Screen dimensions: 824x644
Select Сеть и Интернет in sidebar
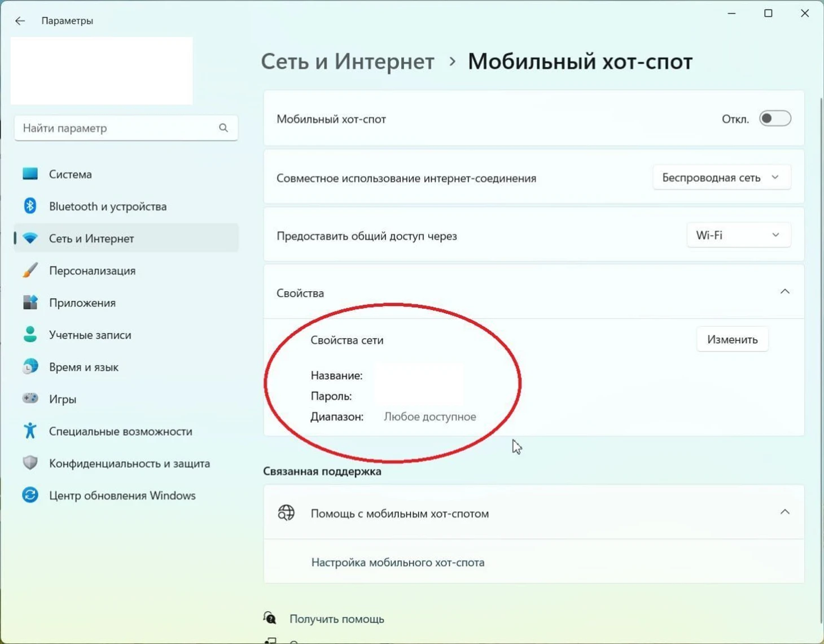(x=126, y=238)
